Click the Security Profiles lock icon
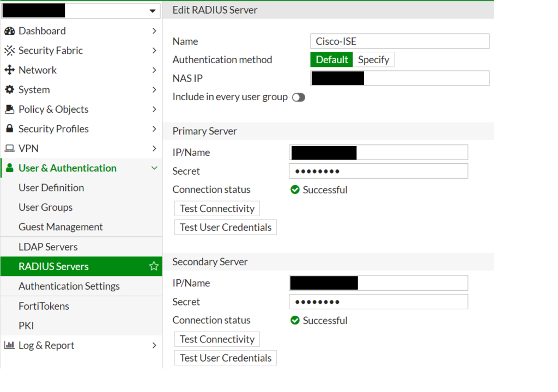 [9, 129]
